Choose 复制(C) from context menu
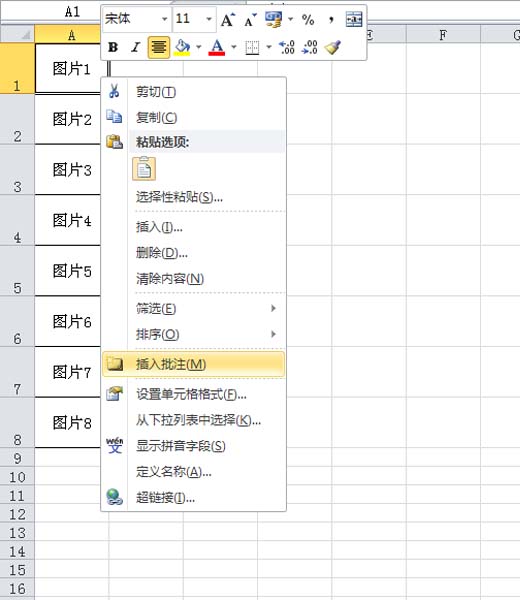The width and height of the screenshot is (520, 600). click(x=194, y=117)
